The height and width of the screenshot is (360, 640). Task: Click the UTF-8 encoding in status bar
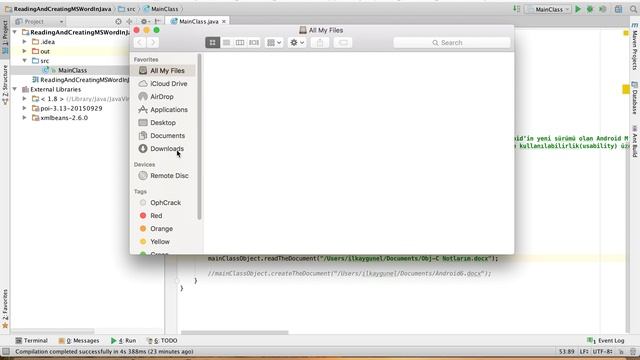(602, 351)
